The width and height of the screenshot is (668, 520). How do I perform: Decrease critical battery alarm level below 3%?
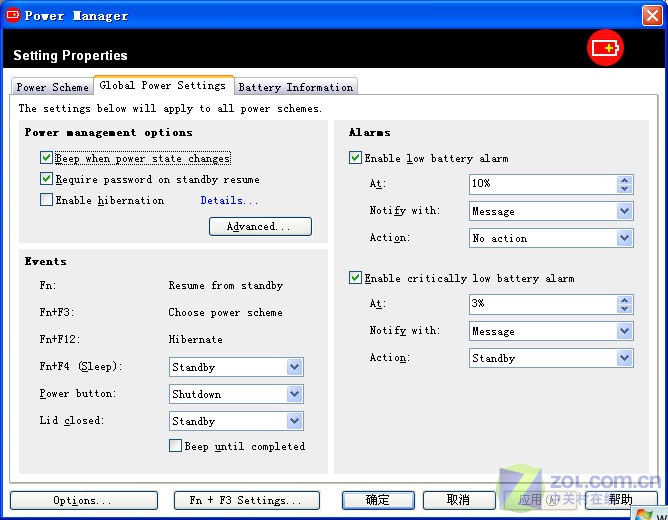625,309
